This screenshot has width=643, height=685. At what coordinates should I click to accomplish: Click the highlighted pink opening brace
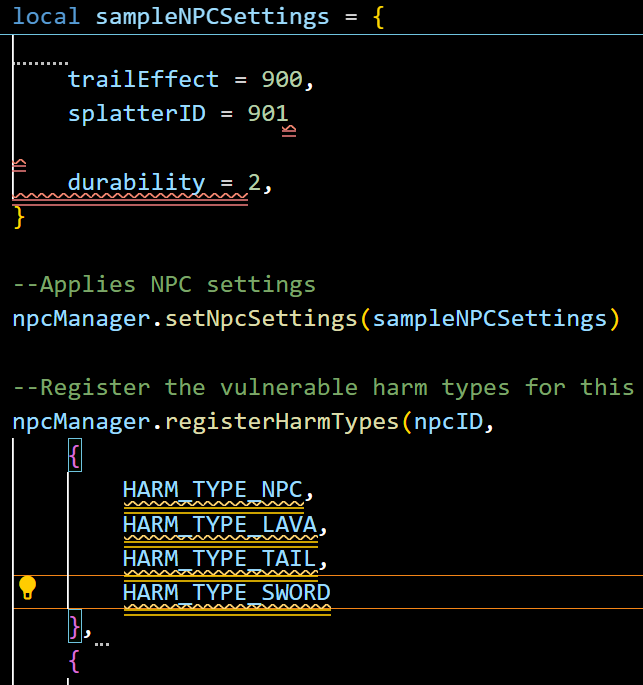point(75,456)
